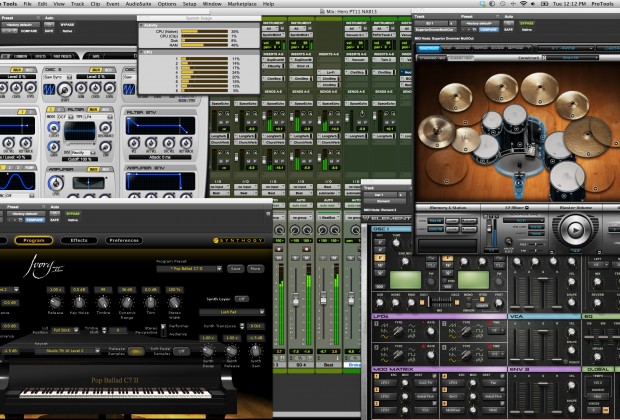Open the Clip menu
The height and width of the screenshot is (420, 620).
tap(95, 4)
